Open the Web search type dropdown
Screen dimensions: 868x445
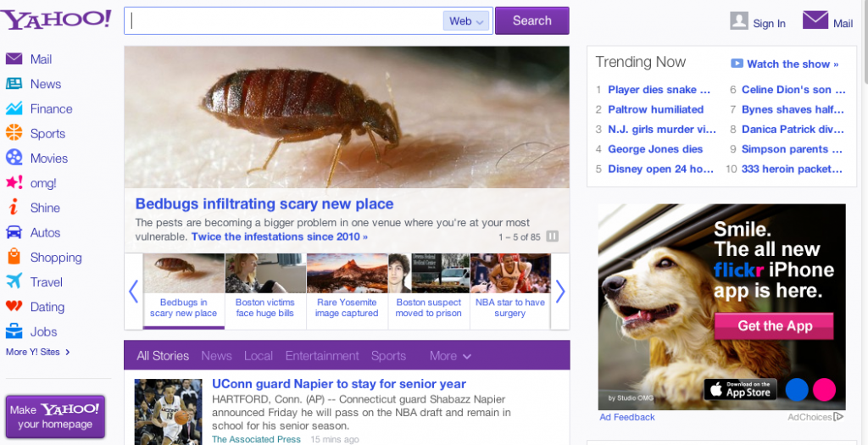click(x=467, y=21)
